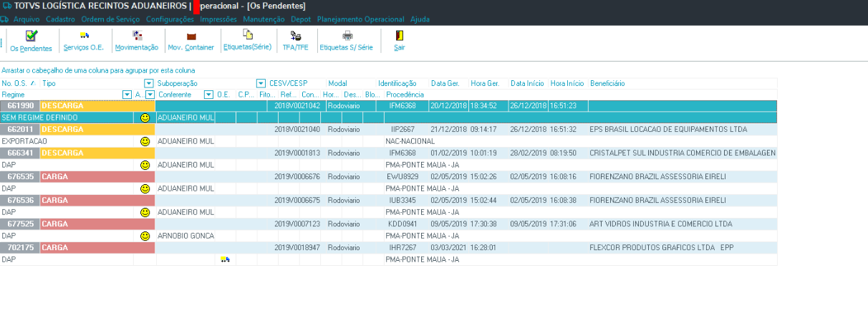Click smiley icon under O.S. 676535

point(145,188)
